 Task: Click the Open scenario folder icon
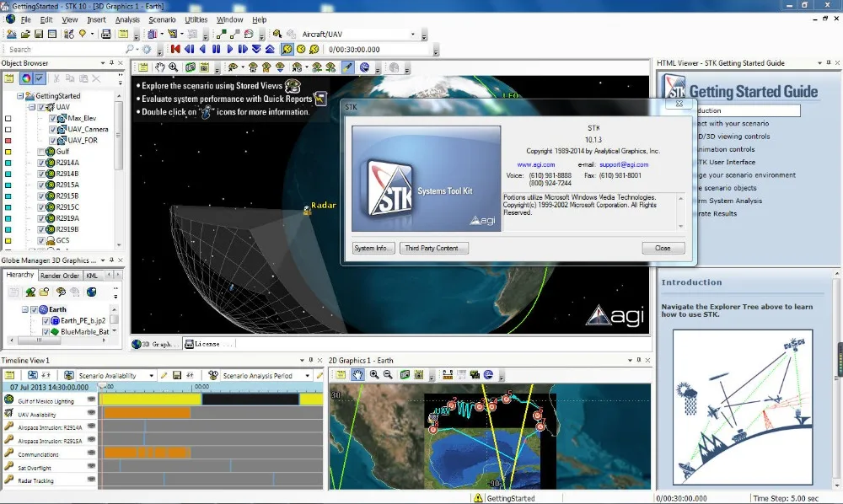pyautogui.click(x=25, y=34)
